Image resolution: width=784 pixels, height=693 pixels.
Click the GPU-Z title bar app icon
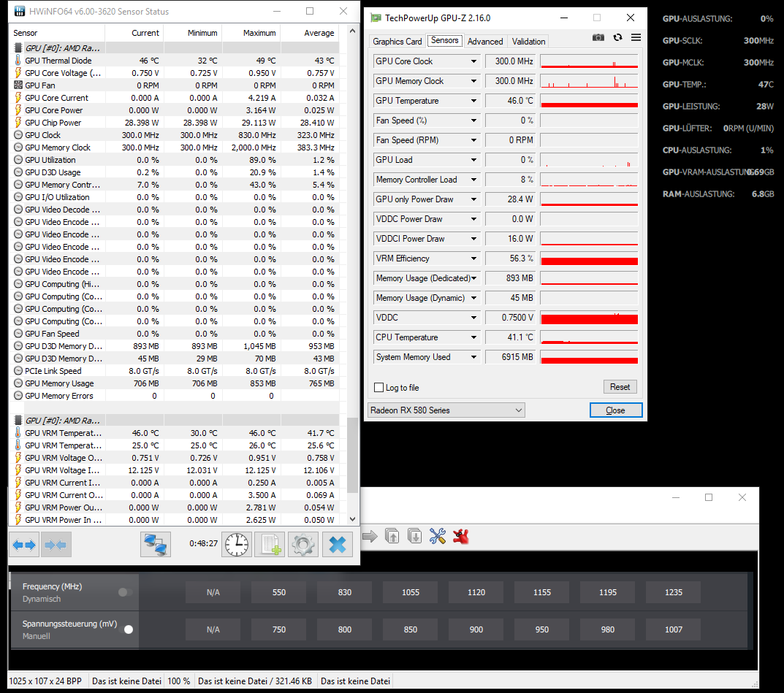pos(376,18)
